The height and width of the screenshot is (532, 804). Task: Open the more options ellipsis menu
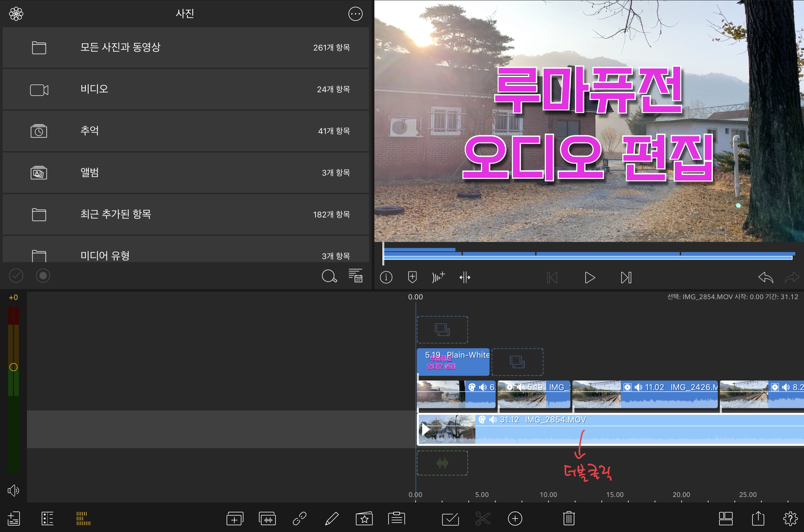click(x=355, y=14)
